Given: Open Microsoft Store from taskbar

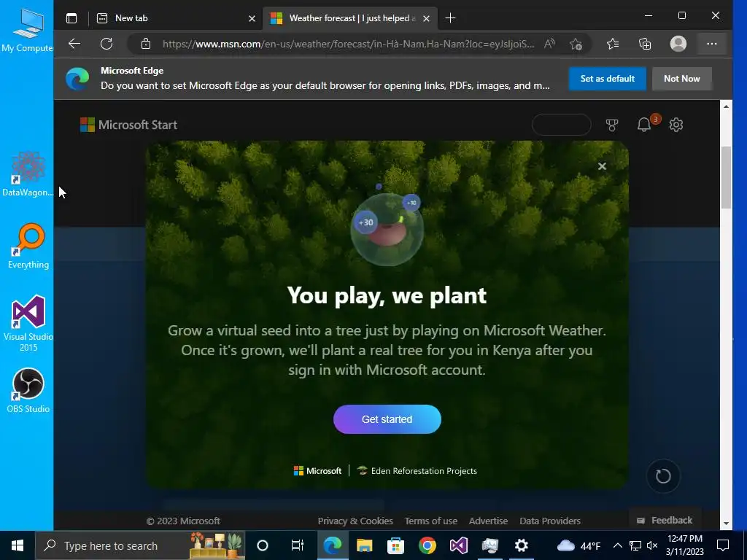Looking at the screenshot, I should pyautogui.click(x=395, y=545).
